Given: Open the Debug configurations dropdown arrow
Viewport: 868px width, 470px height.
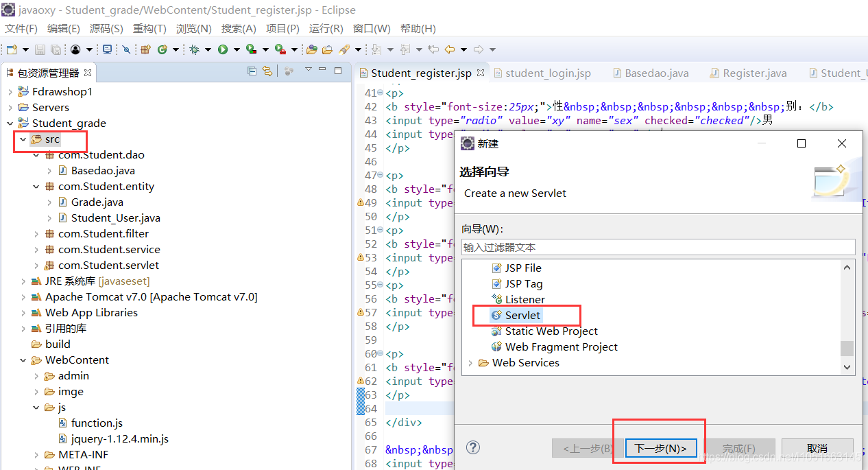Looking at the screenshot, I should 207,49.
